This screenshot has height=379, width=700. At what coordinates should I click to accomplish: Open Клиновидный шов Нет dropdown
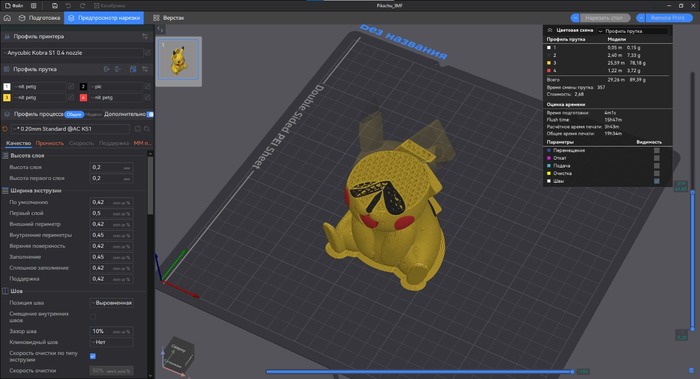(x=111, y=342)
